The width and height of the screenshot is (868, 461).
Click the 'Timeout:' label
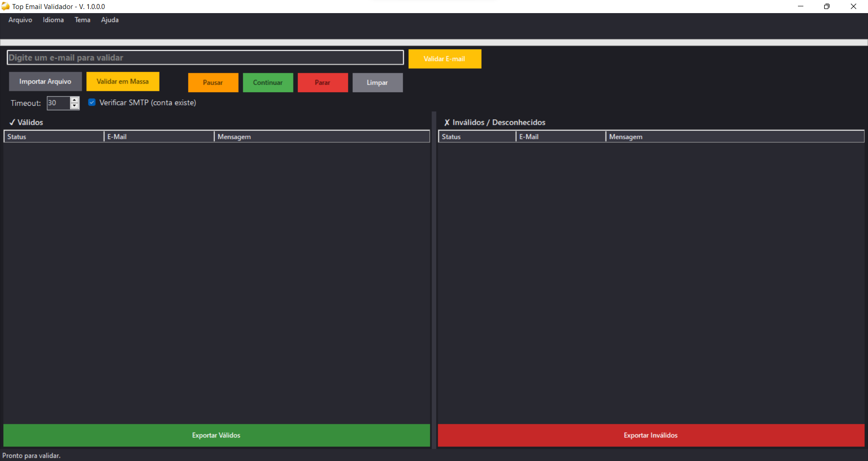[x=26, y=103]
